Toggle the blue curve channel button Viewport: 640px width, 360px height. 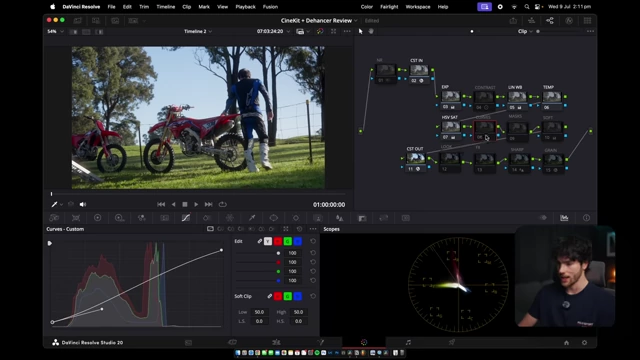click(x=298, y=242)
